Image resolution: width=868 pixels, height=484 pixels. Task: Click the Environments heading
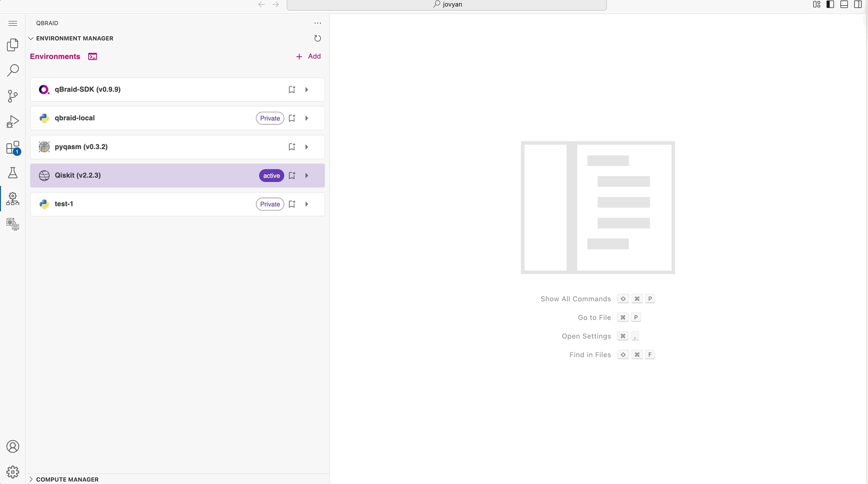click(55, 57)
